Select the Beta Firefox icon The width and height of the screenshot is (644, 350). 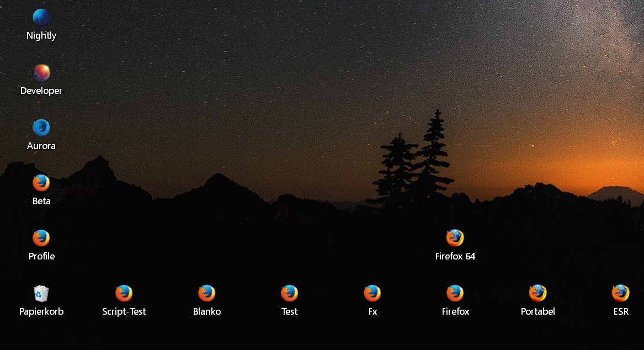41,183
